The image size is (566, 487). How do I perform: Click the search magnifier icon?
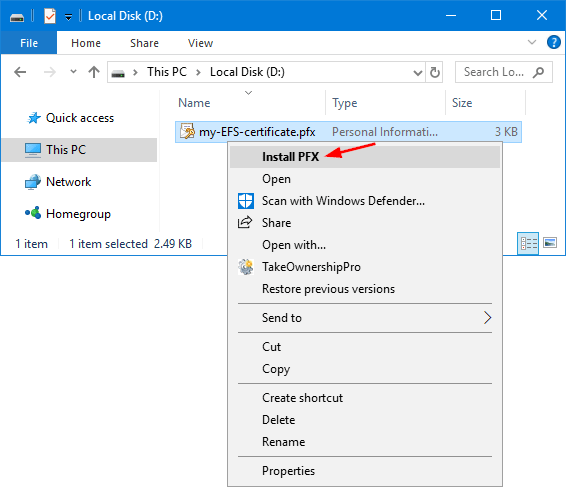point(538,72)
